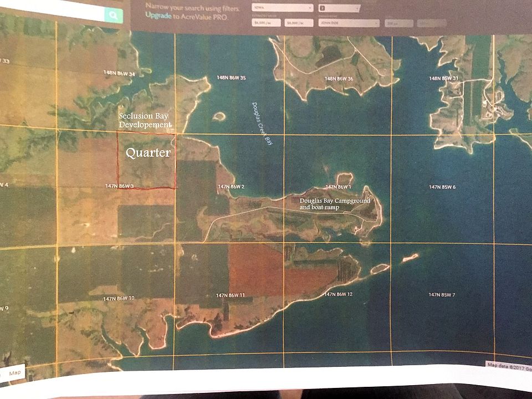The width and height of the screenshot is (532, 399).
Task: Click the 147N 86W 11 section label
Action: pyautogui.click(x=231, y=295)
